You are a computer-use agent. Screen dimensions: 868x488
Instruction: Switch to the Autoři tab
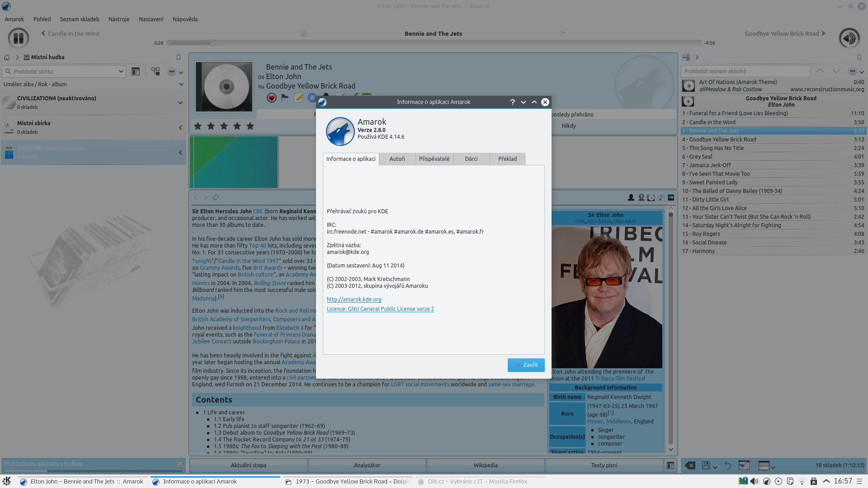pos(397,159)
